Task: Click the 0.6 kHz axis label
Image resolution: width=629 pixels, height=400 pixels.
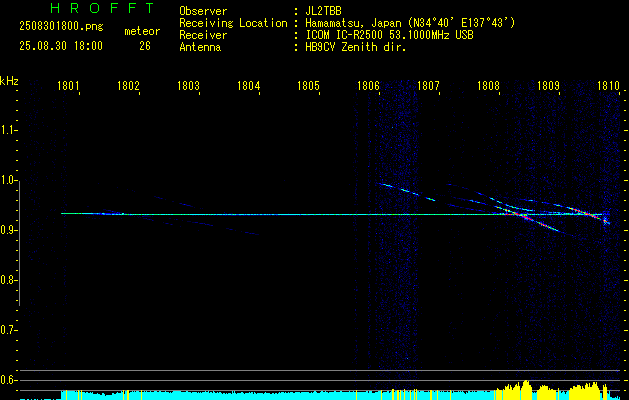Action: pyautogui.click(x=8, y=380)
